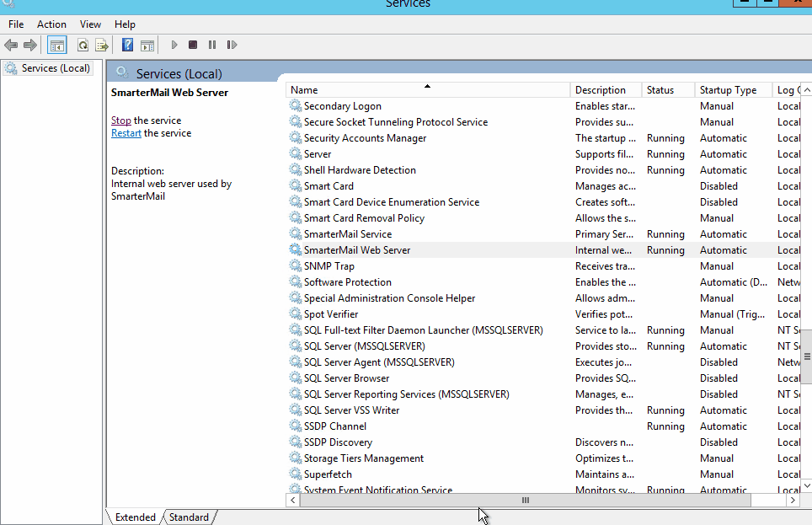Viewport: 812px width, 525px height.
Task: Click the horizontal scrollbar thumb
Action: coord(525,500)
